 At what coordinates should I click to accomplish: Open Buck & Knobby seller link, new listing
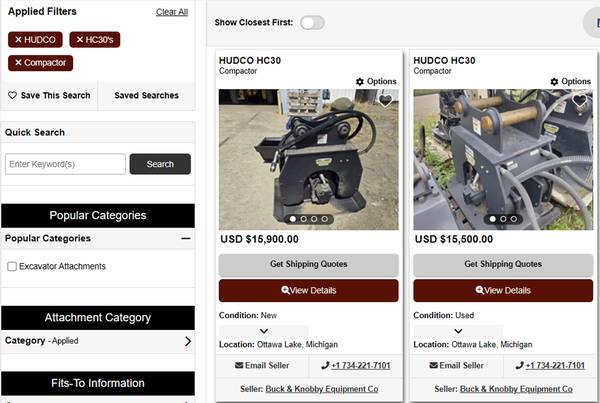[322, 389]
